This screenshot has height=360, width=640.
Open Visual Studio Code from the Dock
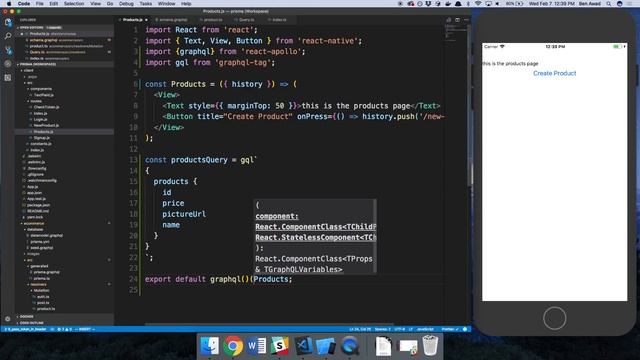303,346
